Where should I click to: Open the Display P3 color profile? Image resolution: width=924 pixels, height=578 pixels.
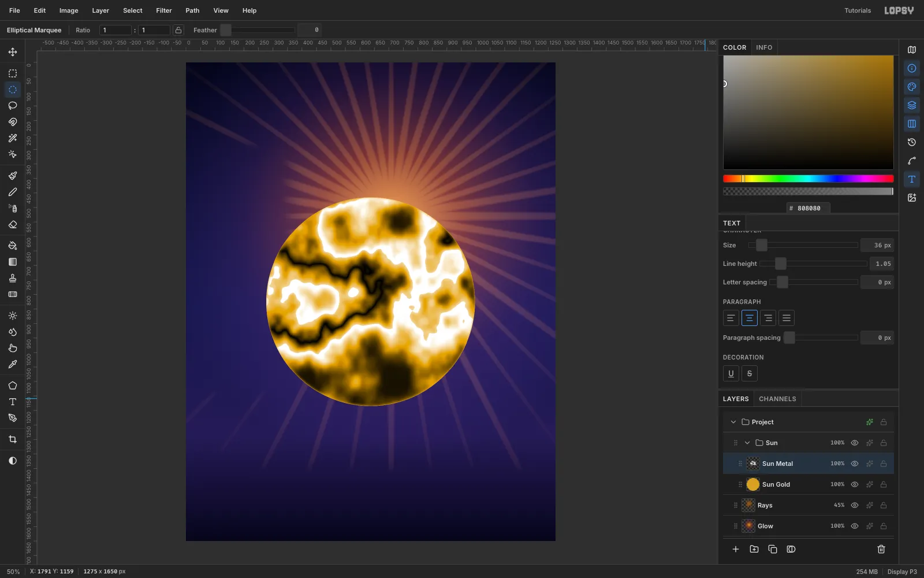[x=902, y=572]
